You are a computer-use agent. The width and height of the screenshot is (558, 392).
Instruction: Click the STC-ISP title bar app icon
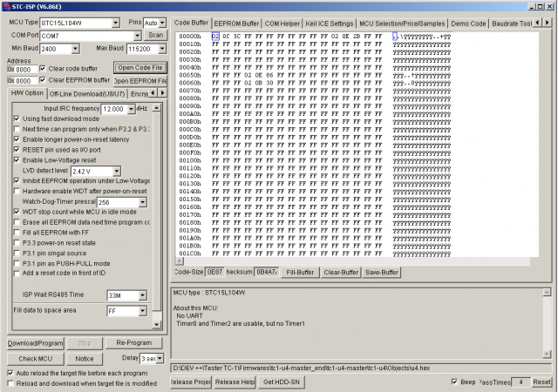coord(6,6)
